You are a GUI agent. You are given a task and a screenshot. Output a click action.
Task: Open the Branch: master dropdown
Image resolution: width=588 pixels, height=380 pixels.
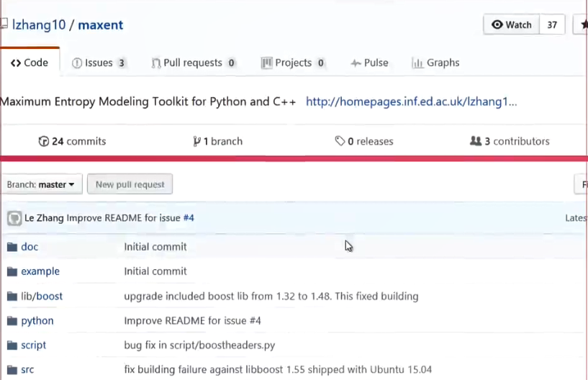[x=41, y=184]
